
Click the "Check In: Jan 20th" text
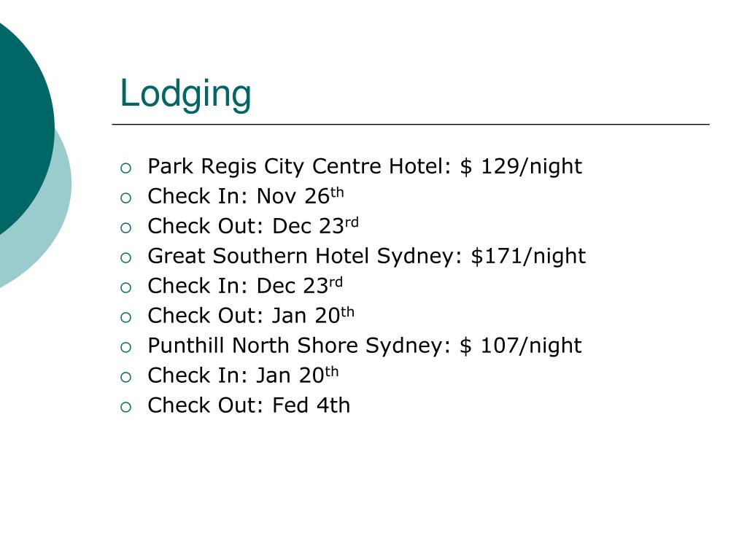(x=242, y=376)
